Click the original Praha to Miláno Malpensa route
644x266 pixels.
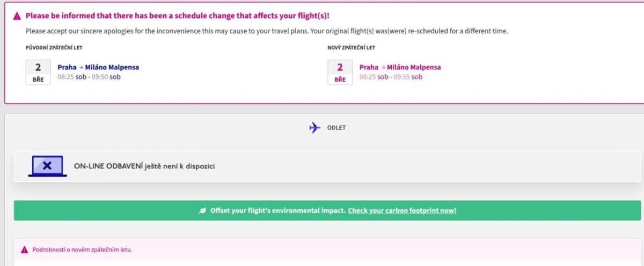pyautogui.click(x=98, y=67)
